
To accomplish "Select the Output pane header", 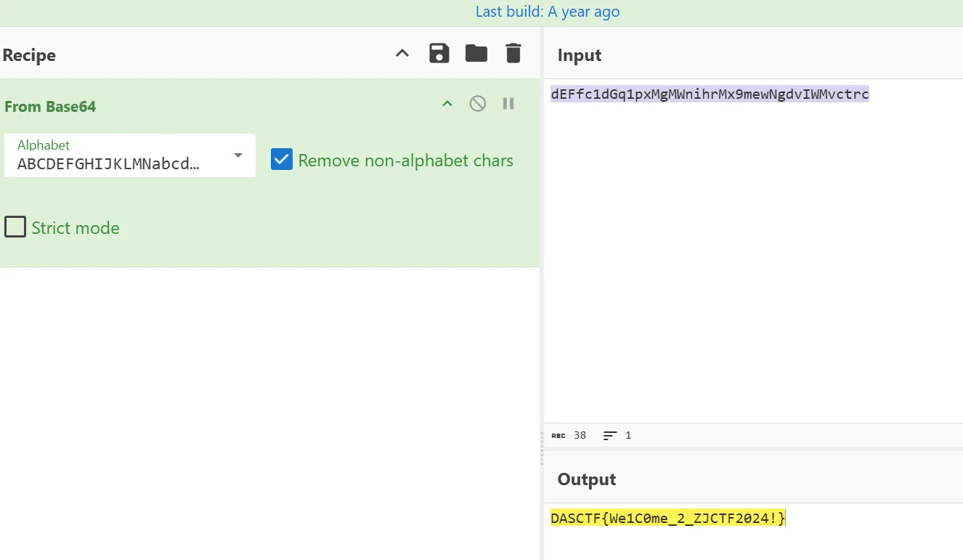I will click(x=586, y=479).
